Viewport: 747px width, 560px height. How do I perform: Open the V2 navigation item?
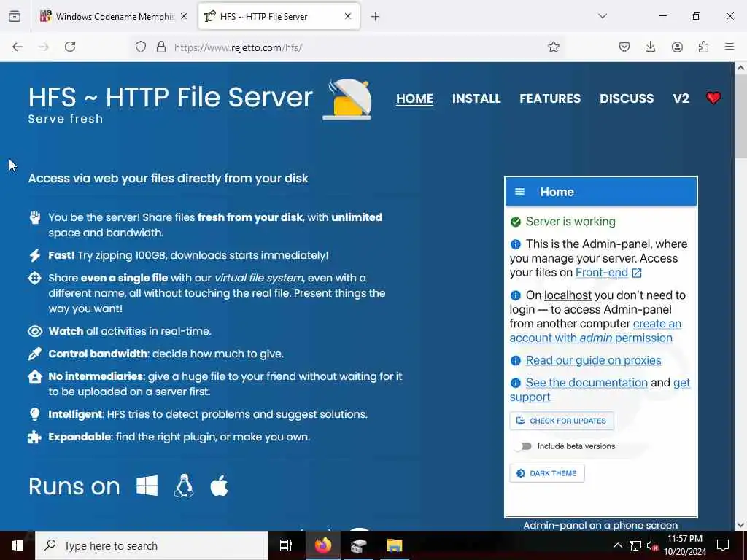point(681,98)
